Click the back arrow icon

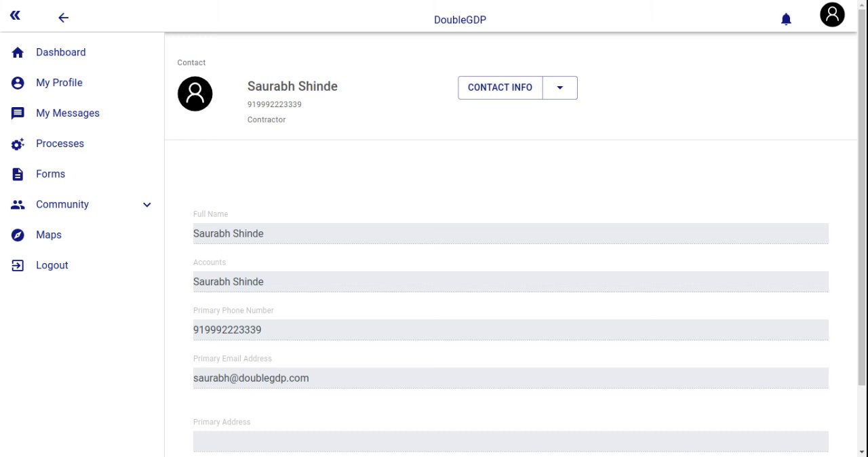tap(63, 18)
